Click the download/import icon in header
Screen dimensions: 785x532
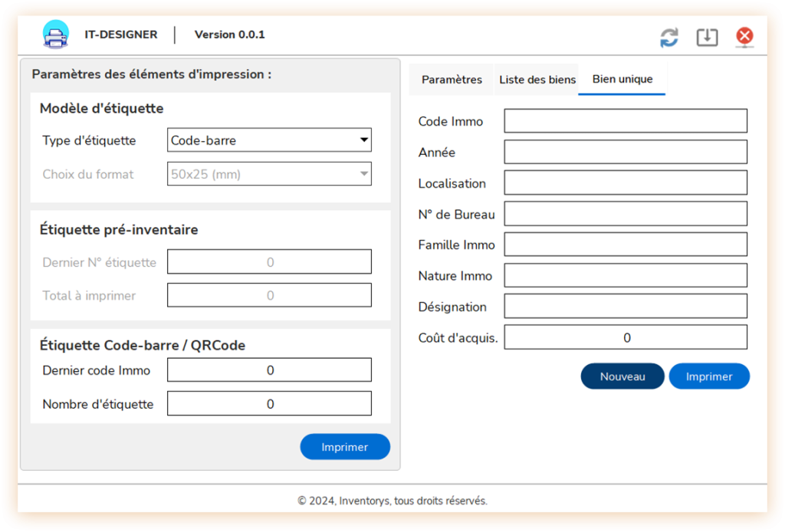pos(707,37)
